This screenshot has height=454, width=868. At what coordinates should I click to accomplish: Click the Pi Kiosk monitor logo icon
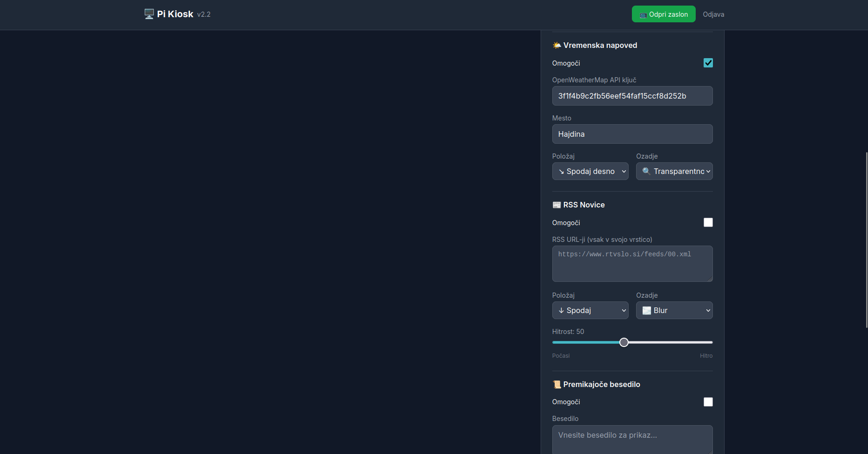[x=149, y=14]
